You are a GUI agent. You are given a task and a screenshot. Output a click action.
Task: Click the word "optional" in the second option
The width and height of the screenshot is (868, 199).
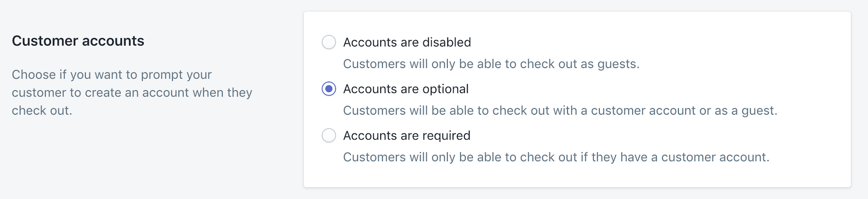coord(444,89)
